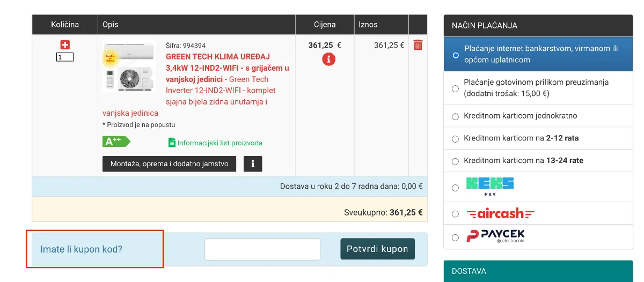The image size is (644, 282).
Task: Click the Proizvod je na popustu note
Action: (x=139, y=125)
